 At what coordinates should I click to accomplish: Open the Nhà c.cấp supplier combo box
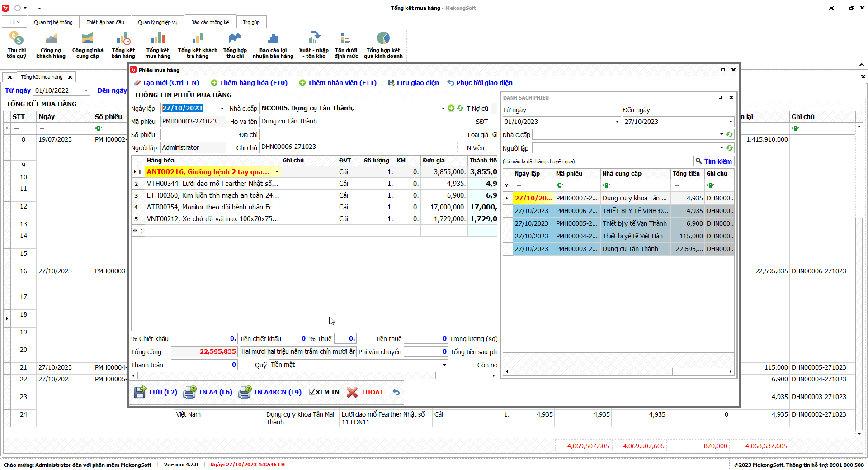(443, 109)
